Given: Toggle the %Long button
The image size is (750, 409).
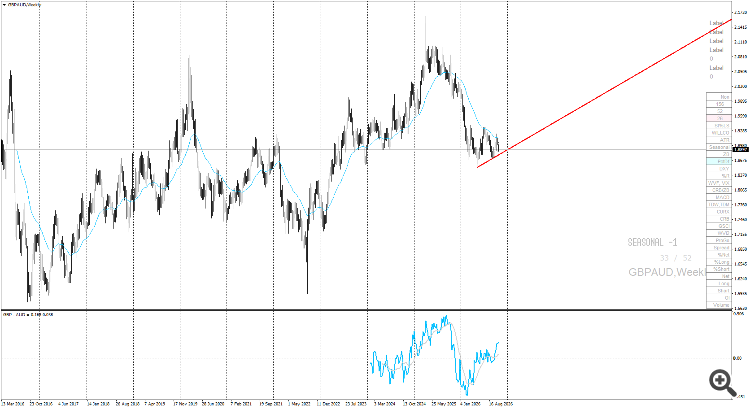Looking at the screenshot, I should pos(719,262).
